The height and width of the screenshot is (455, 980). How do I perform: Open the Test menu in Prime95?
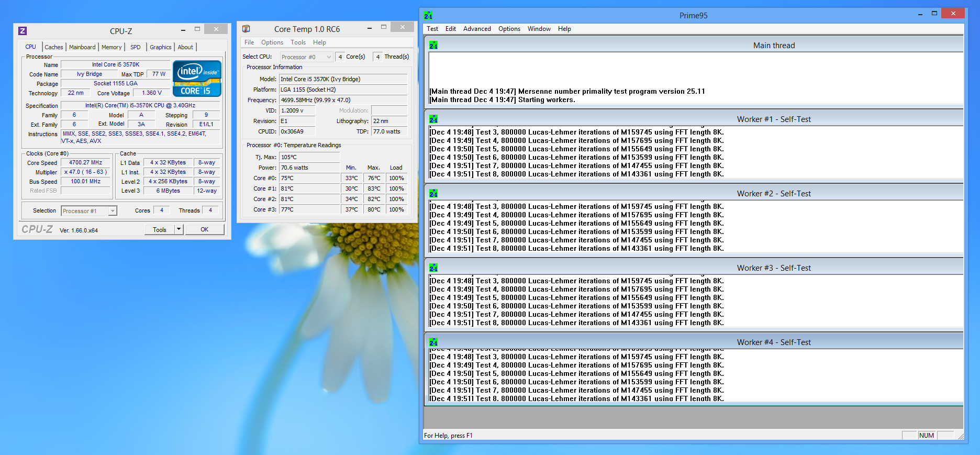click(x=432, y=29)
